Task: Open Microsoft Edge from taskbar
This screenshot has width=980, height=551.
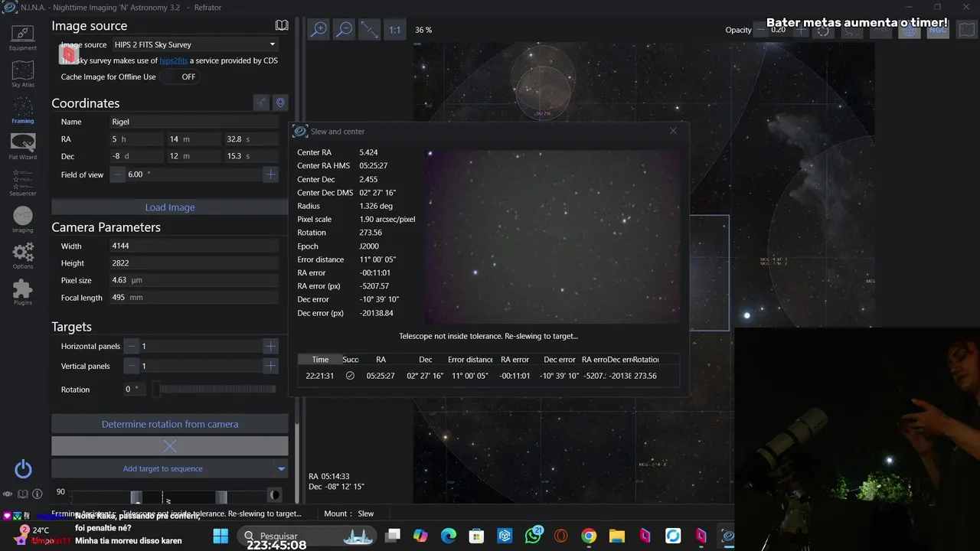Action: [449, 536]
